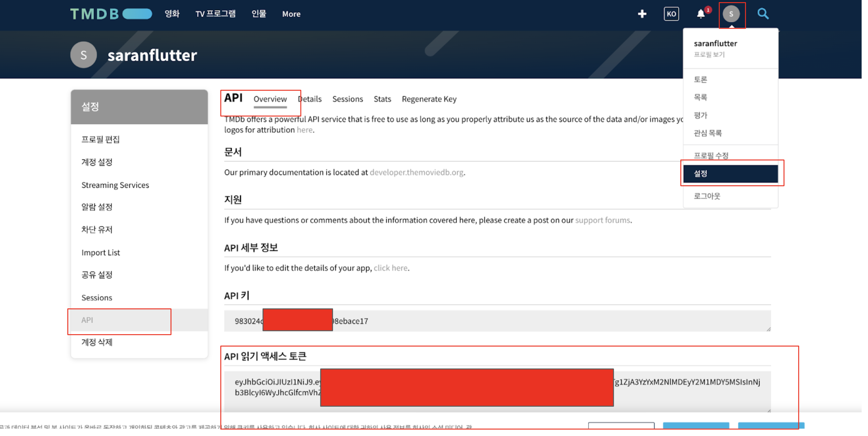Open the 영화 navigation menu
The image size is (868, 436).
click(x=172, y=14)
